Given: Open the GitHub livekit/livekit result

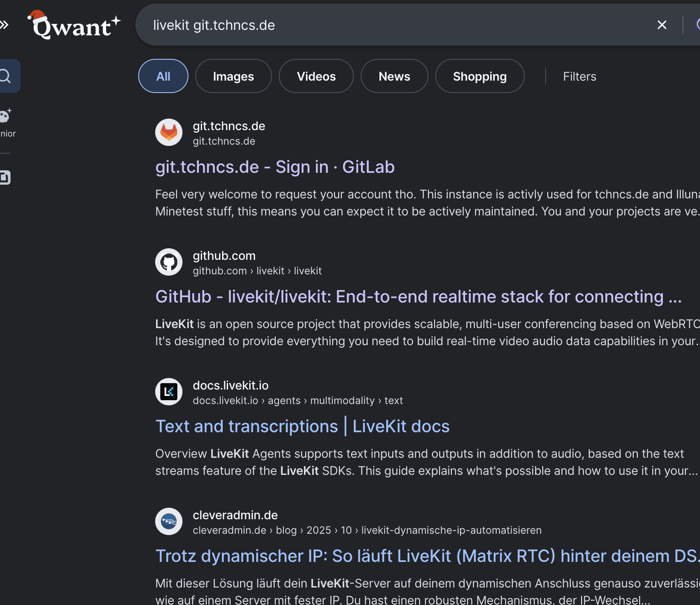Looking at the screenshot, I should (x=418, y=297).
